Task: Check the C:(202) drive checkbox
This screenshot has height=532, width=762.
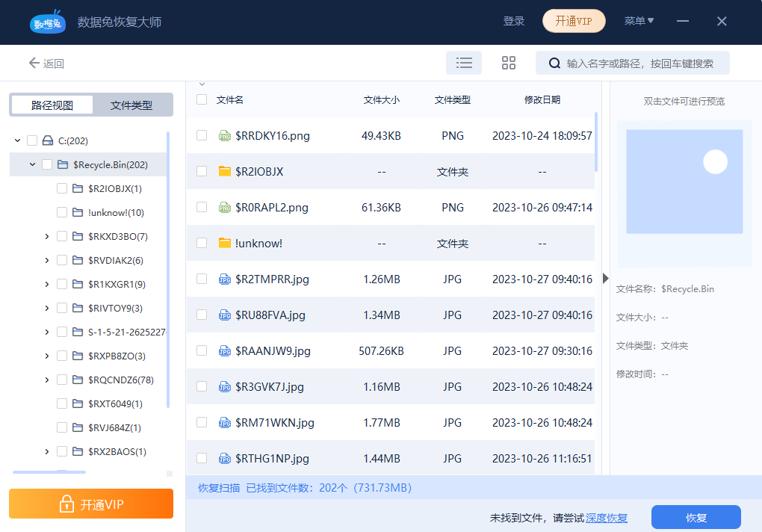Action: [x=31, y=140]
